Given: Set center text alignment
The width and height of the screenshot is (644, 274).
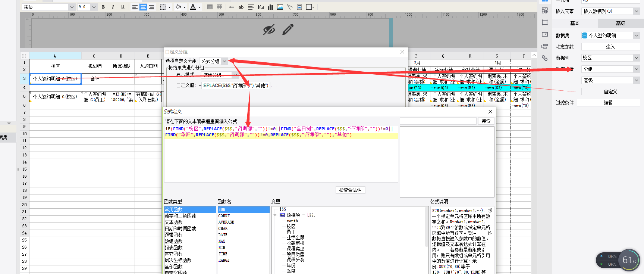Looking at the screenshot, I should pyautogui.click(x=143, y=7).
